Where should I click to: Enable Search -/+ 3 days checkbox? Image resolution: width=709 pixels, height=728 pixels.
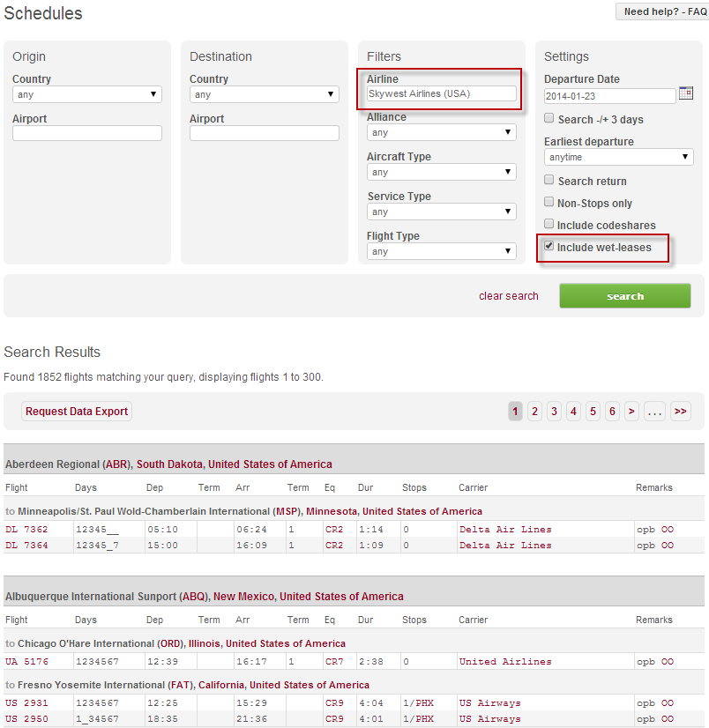549,119
